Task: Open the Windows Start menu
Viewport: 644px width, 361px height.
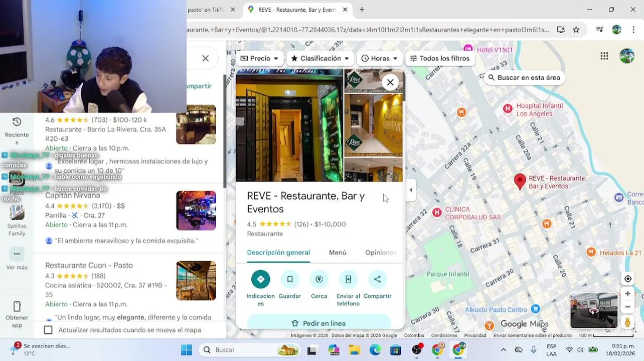Action: pyautogui.click(x=186, y=350)
